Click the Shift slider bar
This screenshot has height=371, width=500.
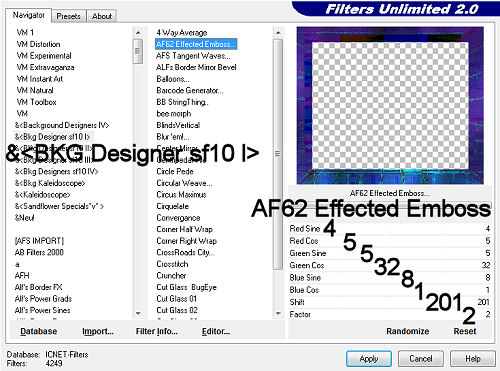click(x=390, y=302)
